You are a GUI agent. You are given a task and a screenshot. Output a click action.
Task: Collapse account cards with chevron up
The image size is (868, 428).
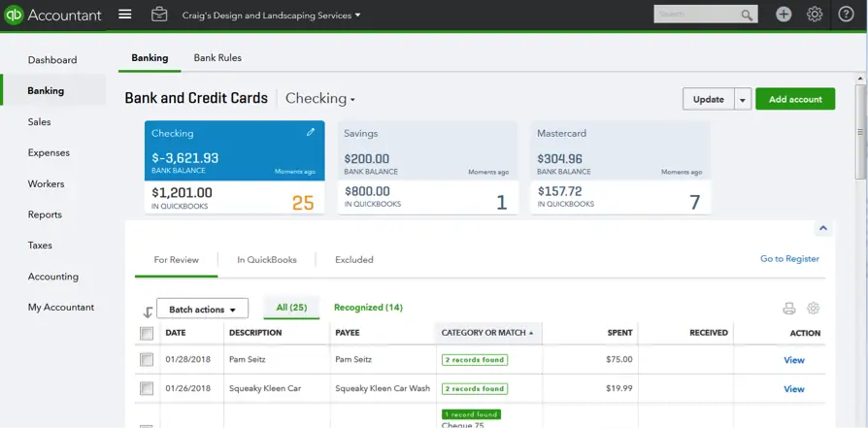(x=823, y=228)
